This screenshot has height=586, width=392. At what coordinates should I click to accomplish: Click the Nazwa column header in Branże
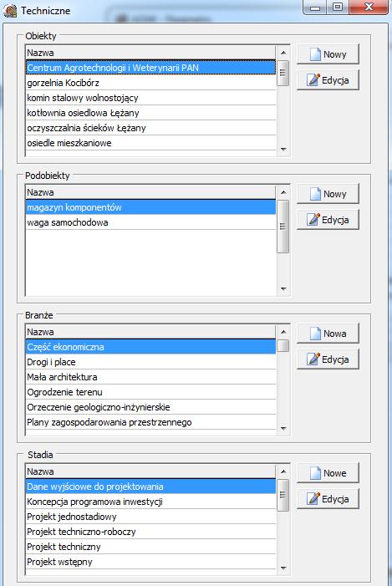click(150, 332)
